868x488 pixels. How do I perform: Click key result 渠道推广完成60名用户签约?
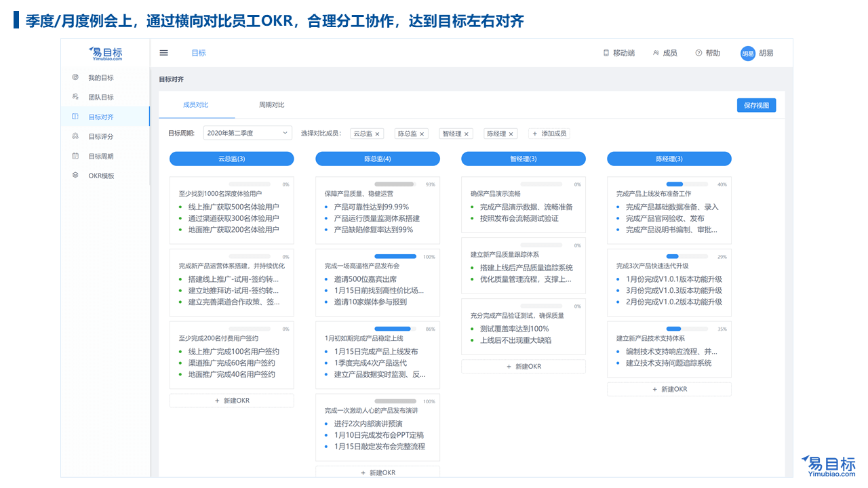[x=232, y=363]
